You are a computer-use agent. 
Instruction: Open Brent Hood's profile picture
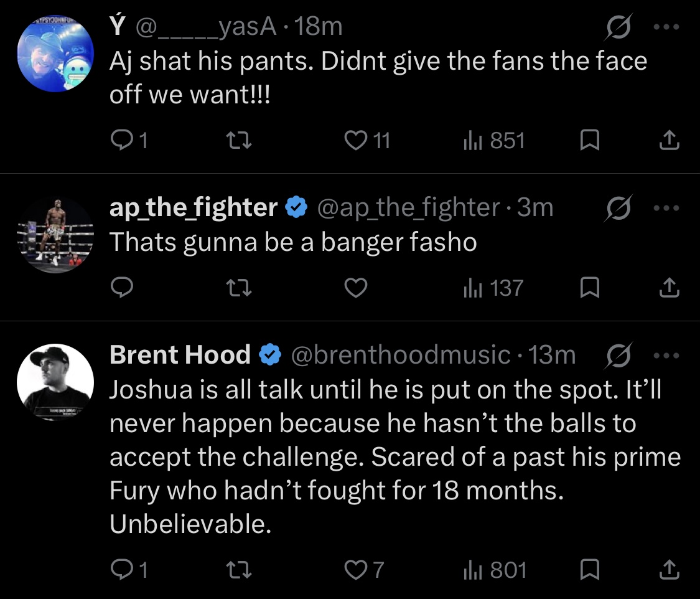tap(55, 382)
